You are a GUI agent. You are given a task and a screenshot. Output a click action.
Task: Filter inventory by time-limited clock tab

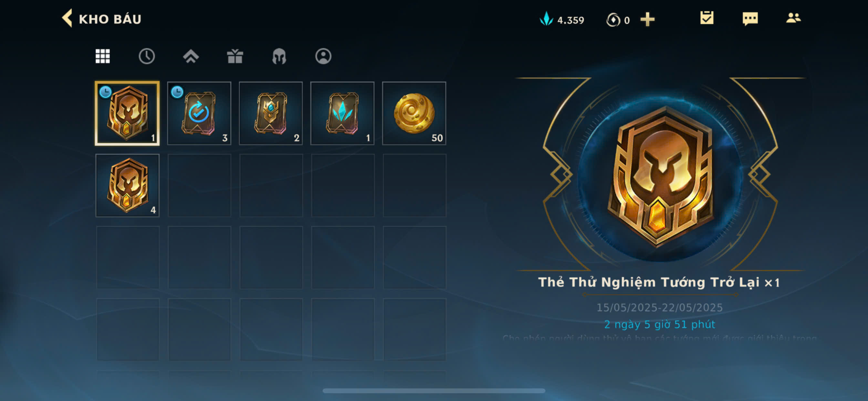click(147, 56)
